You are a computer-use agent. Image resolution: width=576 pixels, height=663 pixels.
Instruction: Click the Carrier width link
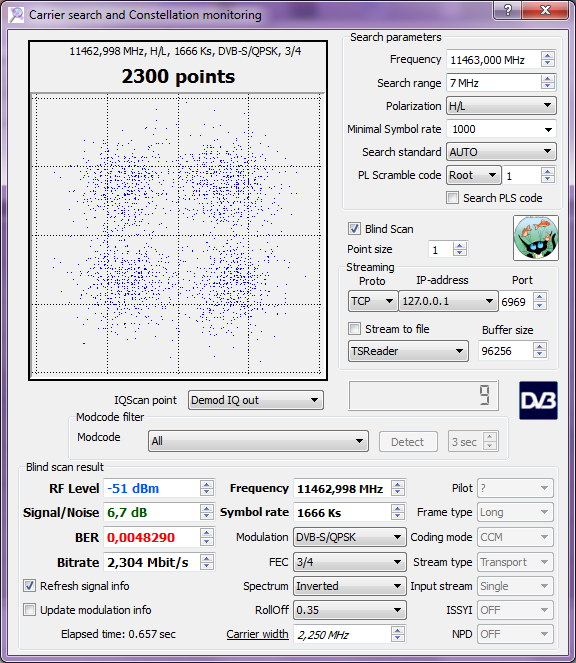click(257, 634)
